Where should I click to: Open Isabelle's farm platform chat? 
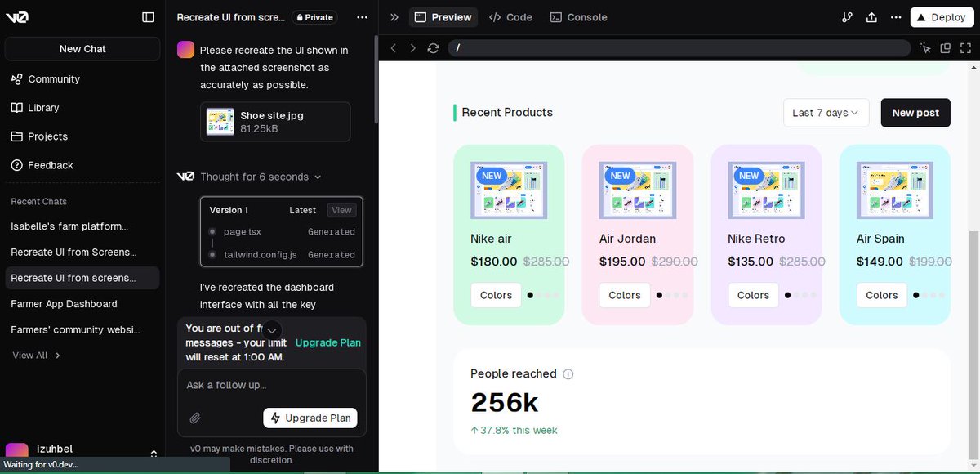pyautogui.click(x=82, y=226)
